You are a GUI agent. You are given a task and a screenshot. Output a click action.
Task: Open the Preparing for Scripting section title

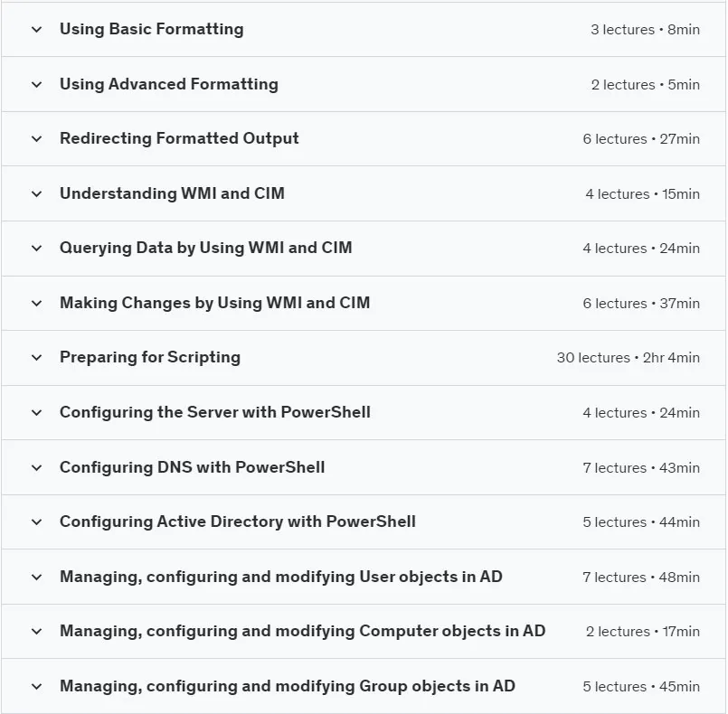[x=150, y=357]
